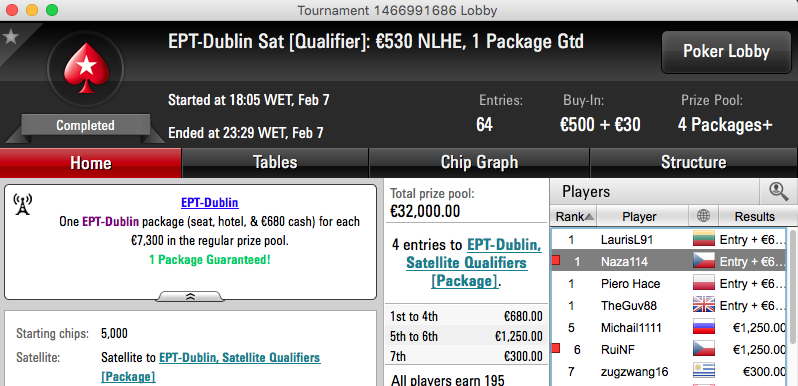Viewport: 798px width, 386px height.
Task: Select player Piero Hace in the list
Action: point(668,284)
